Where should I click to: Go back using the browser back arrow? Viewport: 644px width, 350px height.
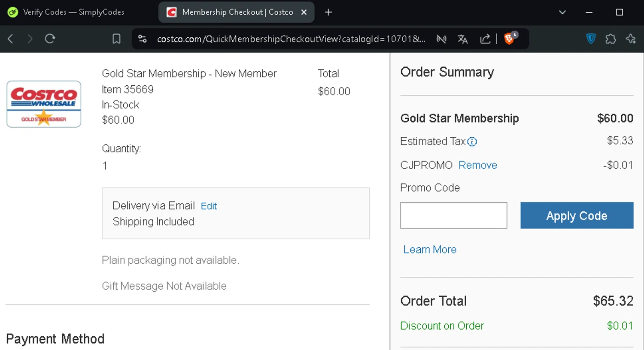(11, 39)
